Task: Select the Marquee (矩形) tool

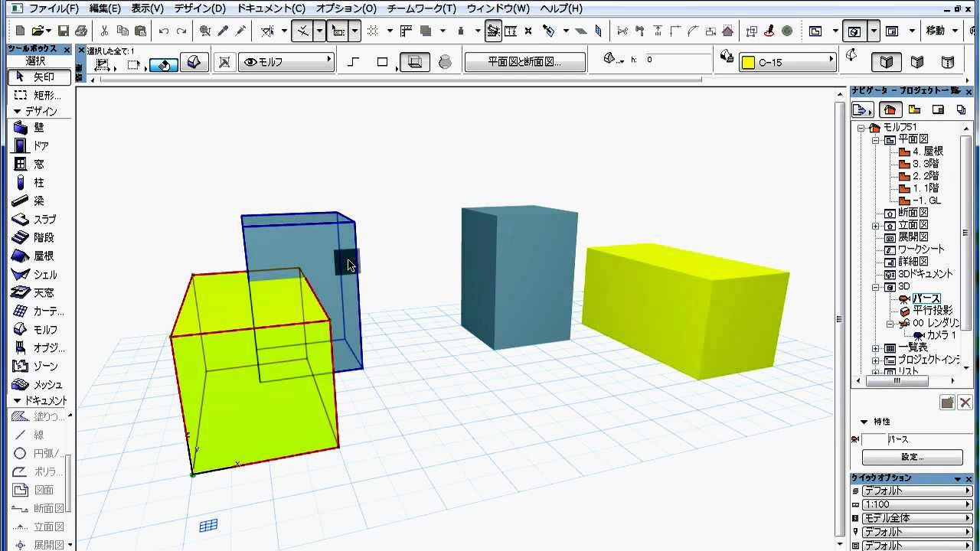Action: pos(39,96)
